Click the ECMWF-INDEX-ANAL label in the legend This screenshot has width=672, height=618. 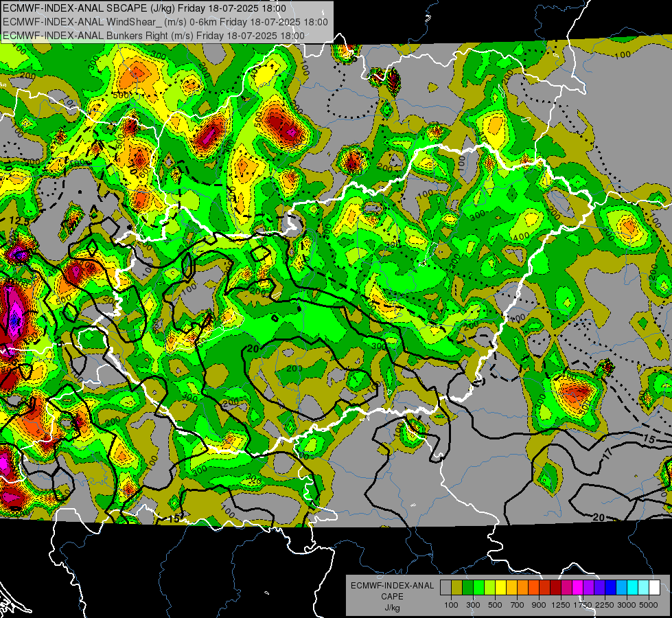(392, 586)
